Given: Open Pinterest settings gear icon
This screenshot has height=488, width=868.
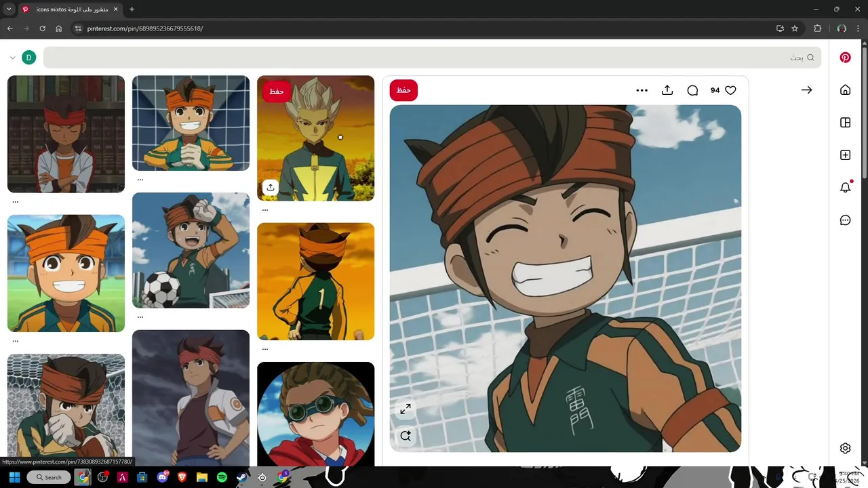Looking at the screenshot, I should tap(845, 448).
